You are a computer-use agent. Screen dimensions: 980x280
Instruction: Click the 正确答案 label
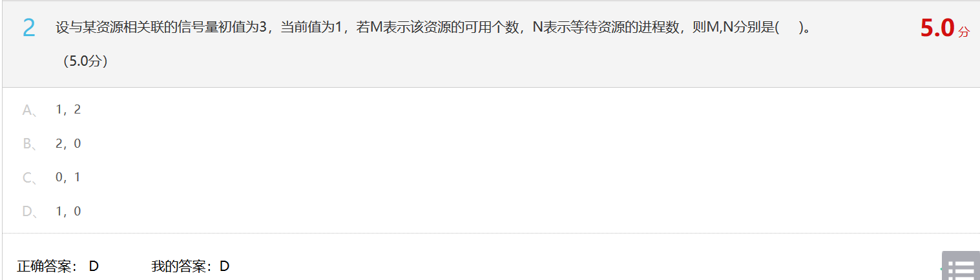pyautogui.click(x=47, y=266)
